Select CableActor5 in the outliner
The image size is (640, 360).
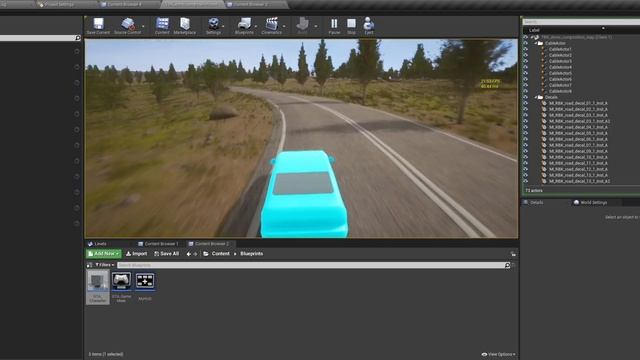[x=560, y=73]
